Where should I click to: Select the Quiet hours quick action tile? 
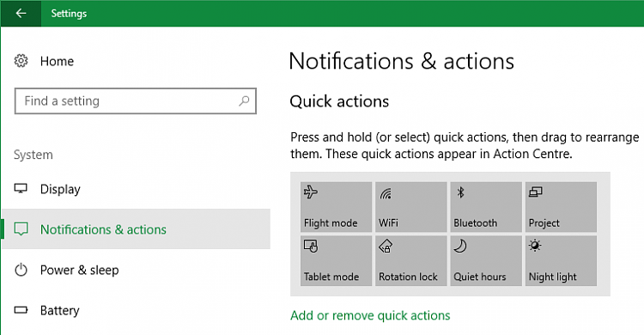(486, 260)
